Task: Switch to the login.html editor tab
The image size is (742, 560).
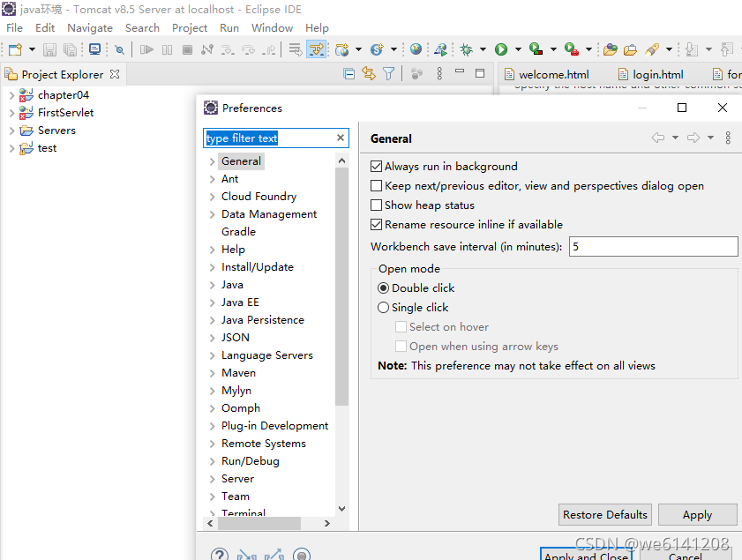Action: (x=650, y=74)
